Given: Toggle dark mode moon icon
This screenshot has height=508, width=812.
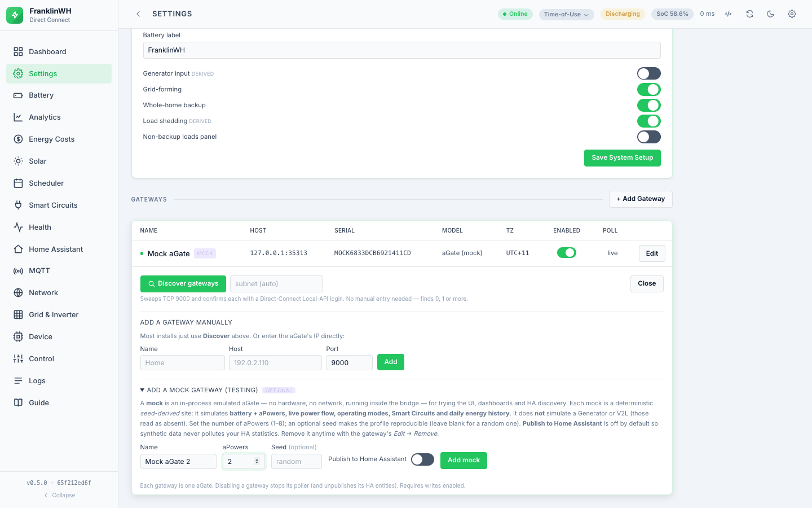Looking at the screenshot, I should tap(771, 14).
